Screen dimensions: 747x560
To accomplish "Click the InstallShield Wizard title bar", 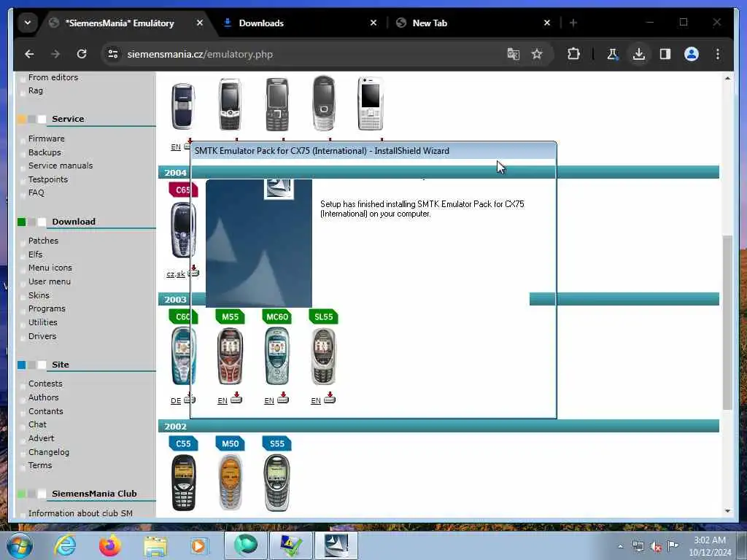I will [373, 151].
